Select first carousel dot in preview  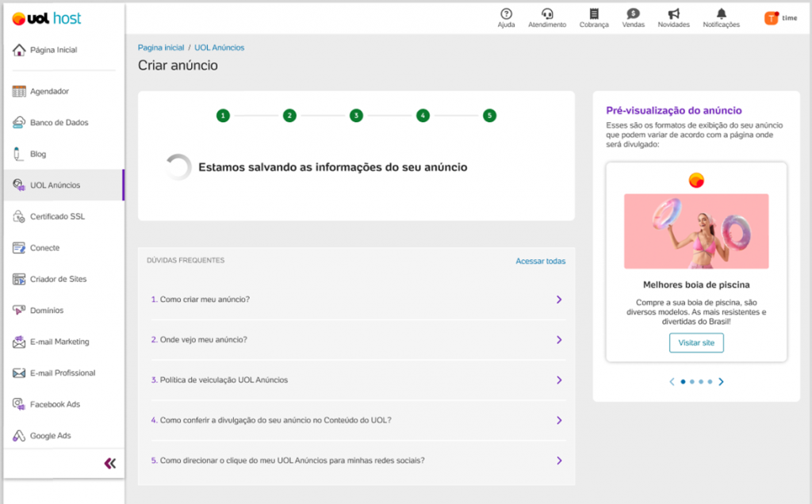pyautogui.click(x=683, y=382)
